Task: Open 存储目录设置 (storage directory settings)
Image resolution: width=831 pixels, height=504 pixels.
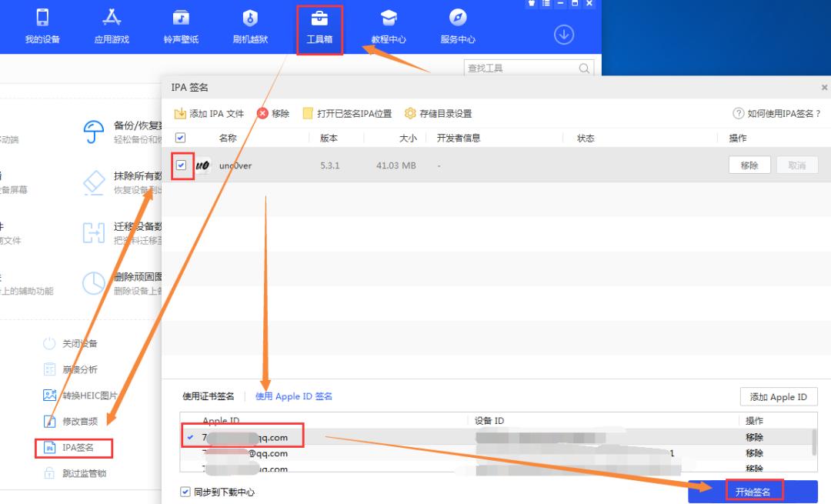Action: click(x=439, y=113)
